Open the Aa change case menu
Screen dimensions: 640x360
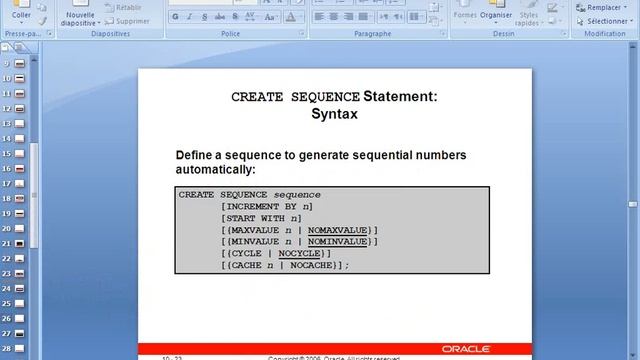(270, 17)
